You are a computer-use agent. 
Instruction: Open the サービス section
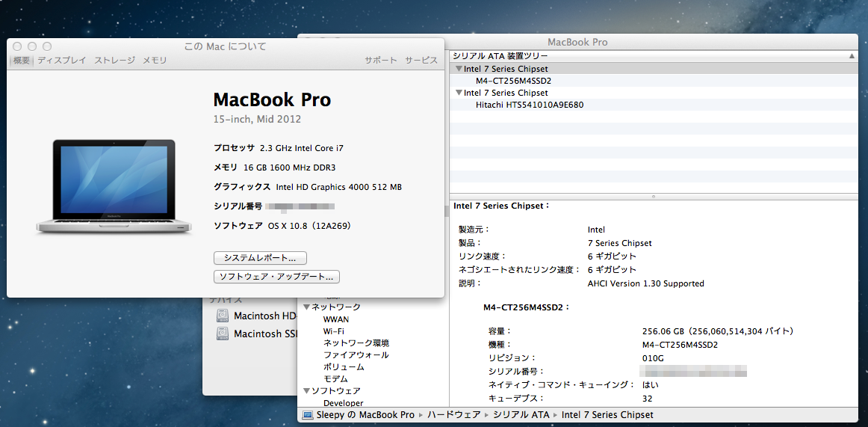[x=421, y=61]
